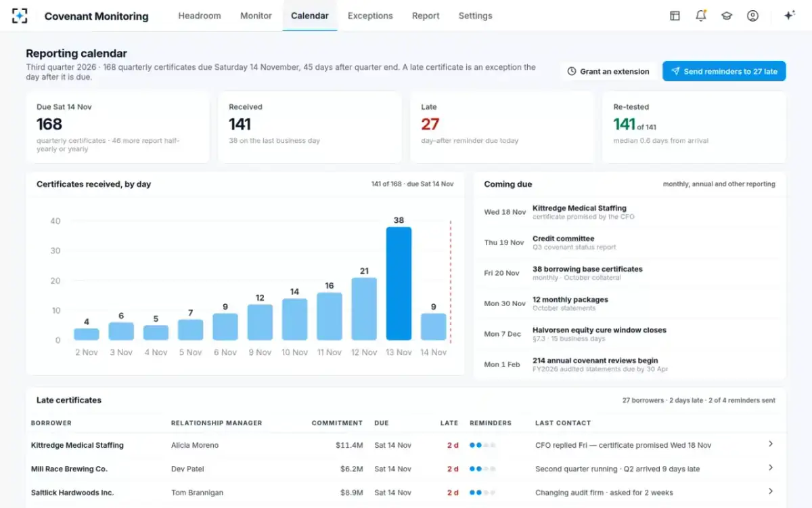The height and width of the screenshot is (508, 812).
Task: Click reminder dots in the Kittredge row
Action: point(482,445)
